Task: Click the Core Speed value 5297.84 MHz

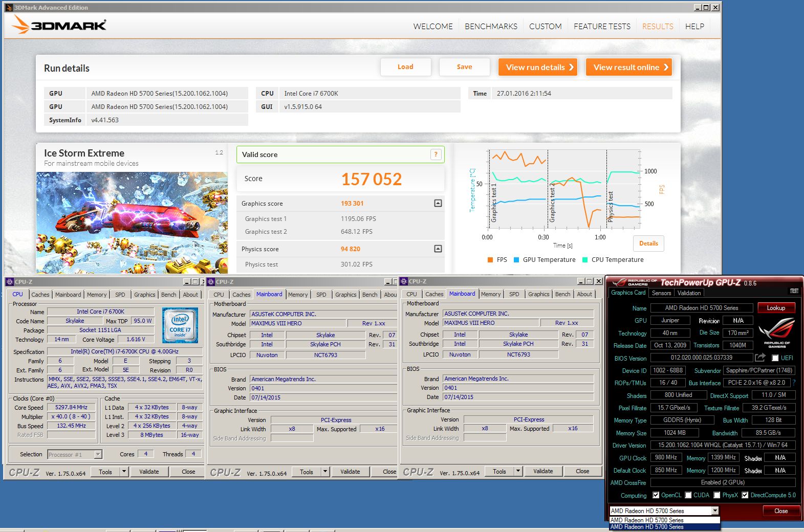Action: [72, 408]
